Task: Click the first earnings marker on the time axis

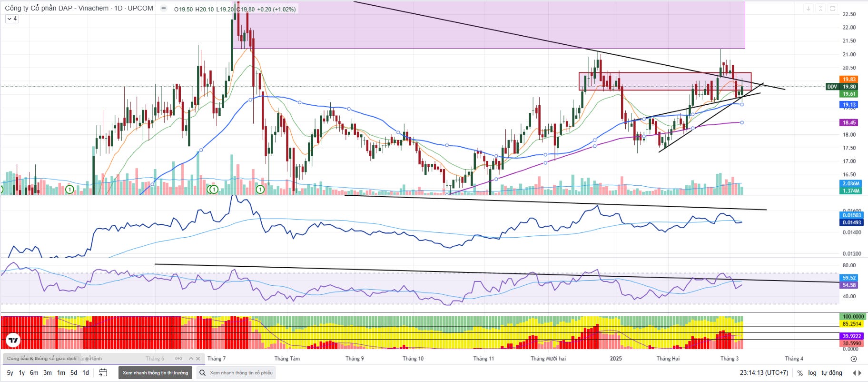Action: 69,190
